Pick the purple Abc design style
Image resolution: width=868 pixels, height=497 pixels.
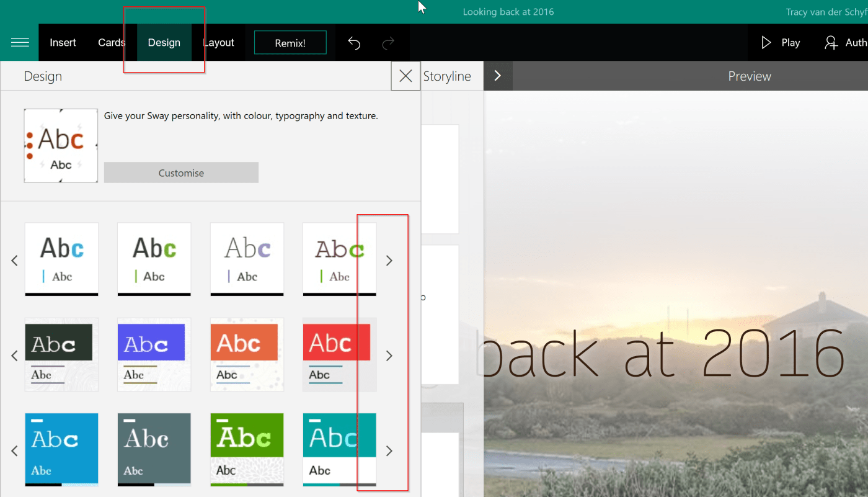pyautogui.click(x=154, y=354)
